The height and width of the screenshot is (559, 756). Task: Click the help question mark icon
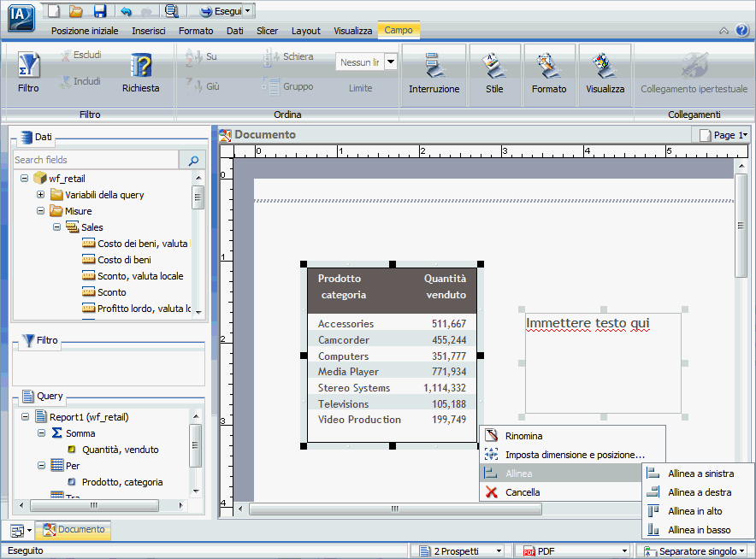click(x=742, y=31)
